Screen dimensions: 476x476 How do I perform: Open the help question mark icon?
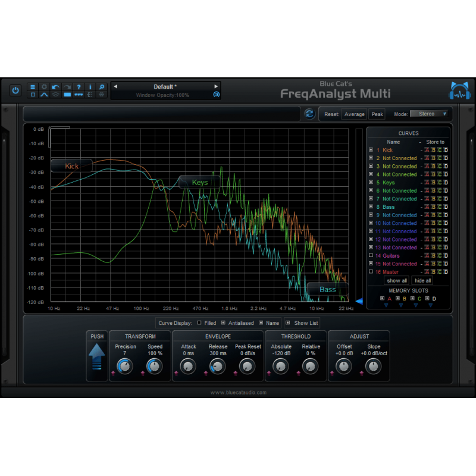click(79, 87)
